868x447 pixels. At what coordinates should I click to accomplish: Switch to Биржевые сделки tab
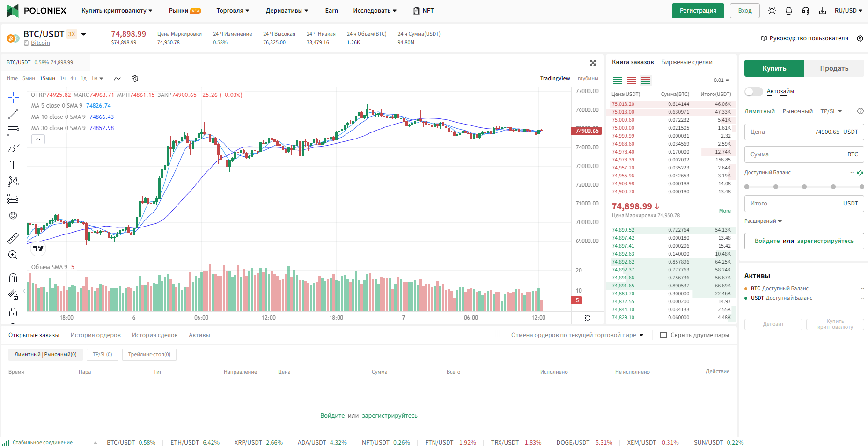tap(687, 62)
